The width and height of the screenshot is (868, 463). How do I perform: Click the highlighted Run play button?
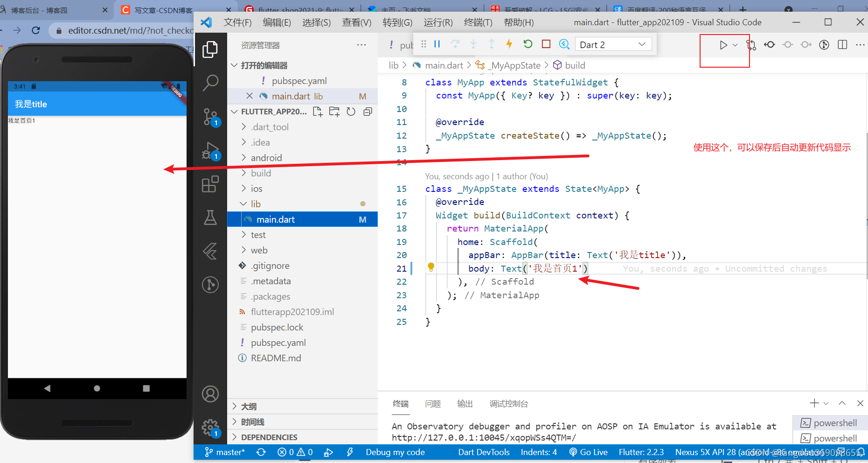(x=723, y=45)
